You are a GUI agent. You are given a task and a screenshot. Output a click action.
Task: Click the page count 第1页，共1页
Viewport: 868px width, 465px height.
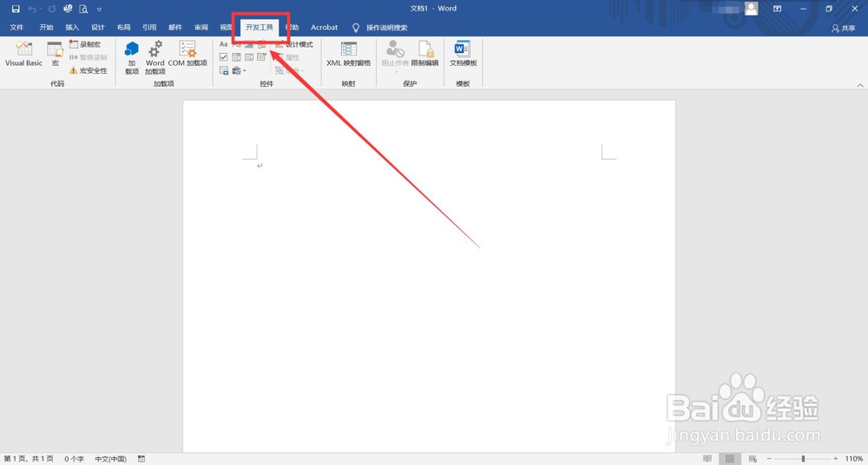pos(29,459)
